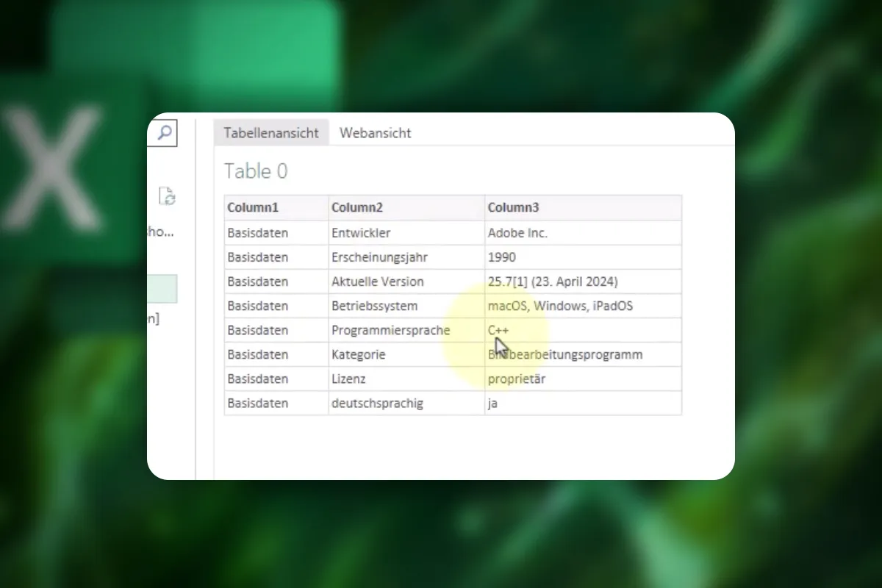Select the proprietär value cell
This screenshot has width=882, height=588.
pos(583,379)
